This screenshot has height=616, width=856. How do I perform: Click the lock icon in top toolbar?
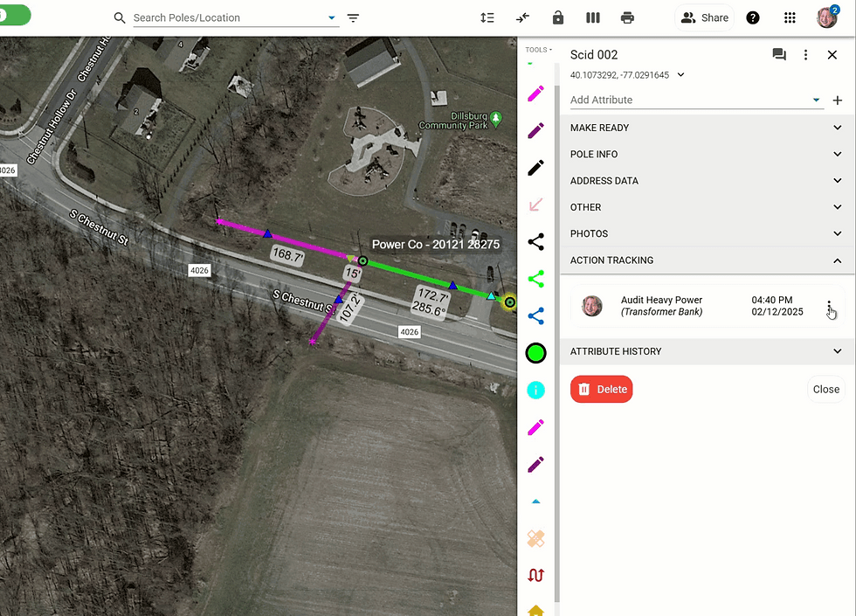pyautogui.click(x=557, y=18)
